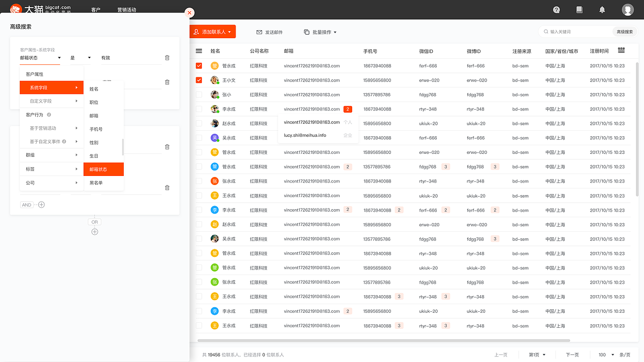Click the table horizontal scrollbar
This screenshot has height=362, width=644.
(x=383, y=340)
